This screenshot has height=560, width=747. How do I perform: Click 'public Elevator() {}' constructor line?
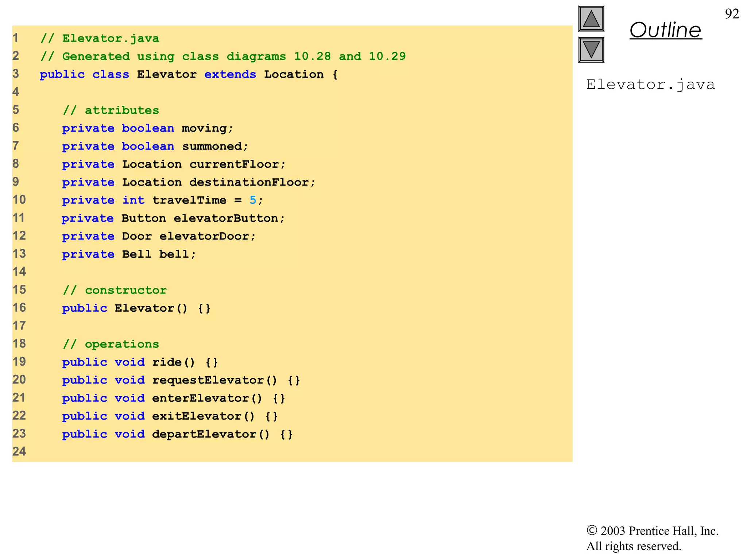point(136,308)
